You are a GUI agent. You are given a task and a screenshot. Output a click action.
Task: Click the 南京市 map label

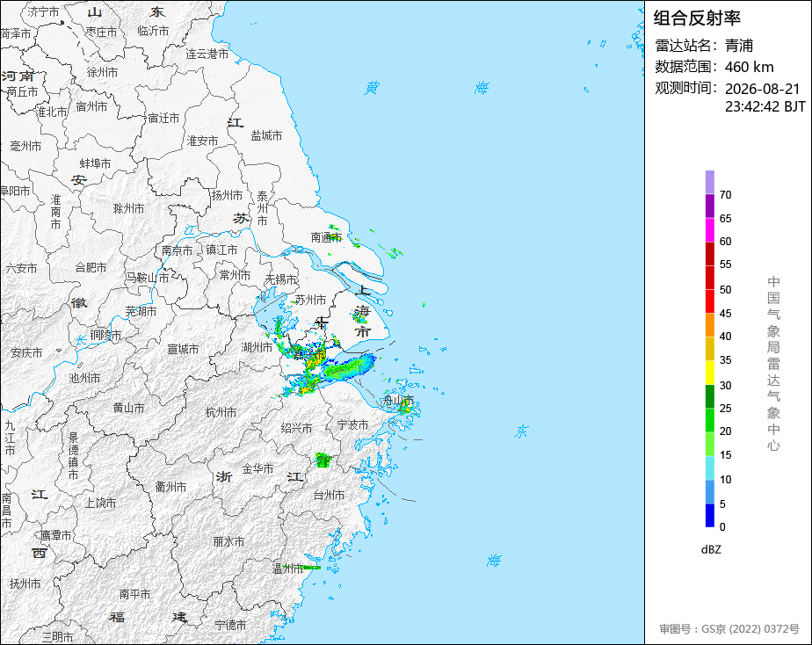178,250
